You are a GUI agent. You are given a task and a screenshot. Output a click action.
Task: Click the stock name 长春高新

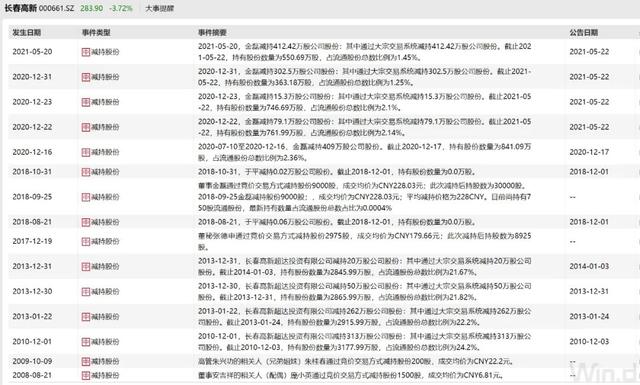[21, 8]
